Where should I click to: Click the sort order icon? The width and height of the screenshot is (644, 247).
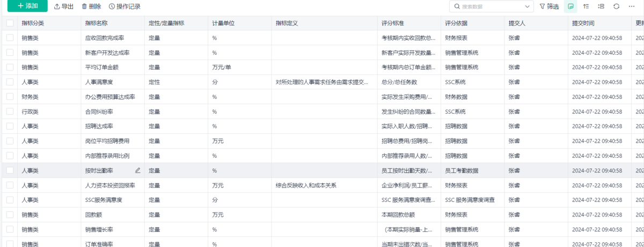coord(586,6)
